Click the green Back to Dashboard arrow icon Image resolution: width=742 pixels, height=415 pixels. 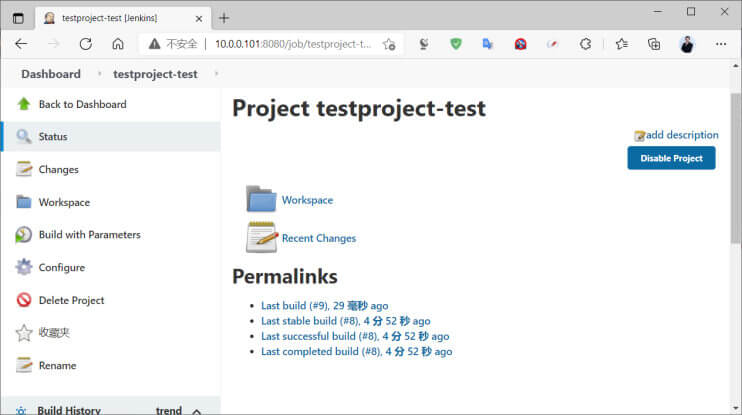(x=24, y=104)
